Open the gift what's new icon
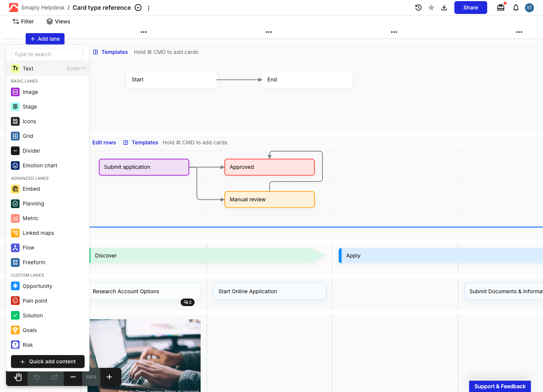This screenshot has height=392, width=543. 501,8
